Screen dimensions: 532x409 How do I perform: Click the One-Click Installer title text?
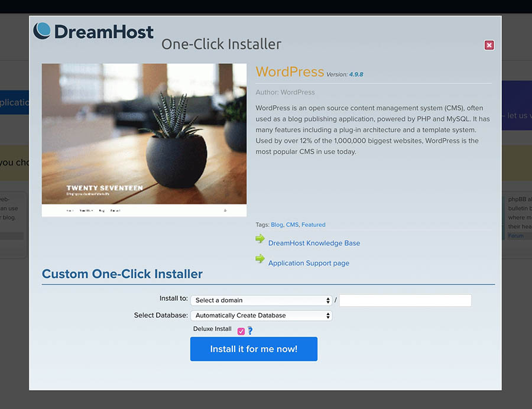coord(221,44)
